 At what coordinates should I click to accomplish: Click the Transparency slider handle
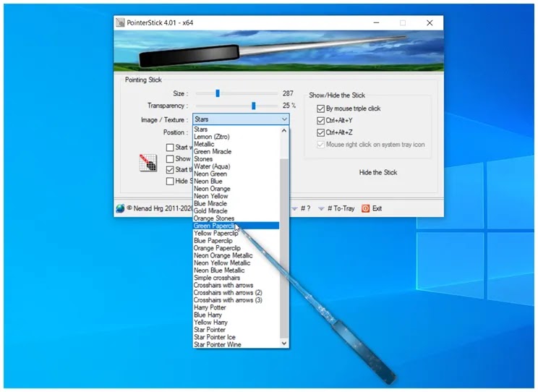(x=254, y=106)
